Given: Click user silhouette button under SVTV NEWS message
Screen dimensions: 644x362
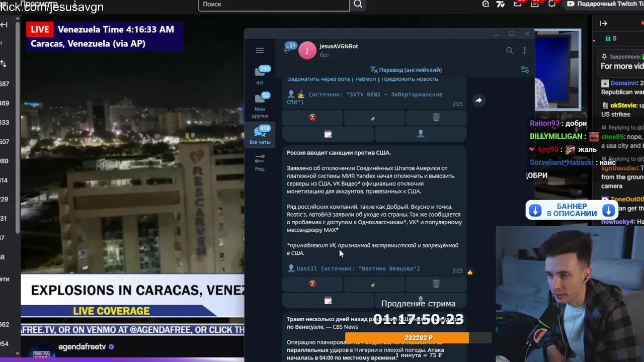Looking at the screenshot, I should coord(421,134).
